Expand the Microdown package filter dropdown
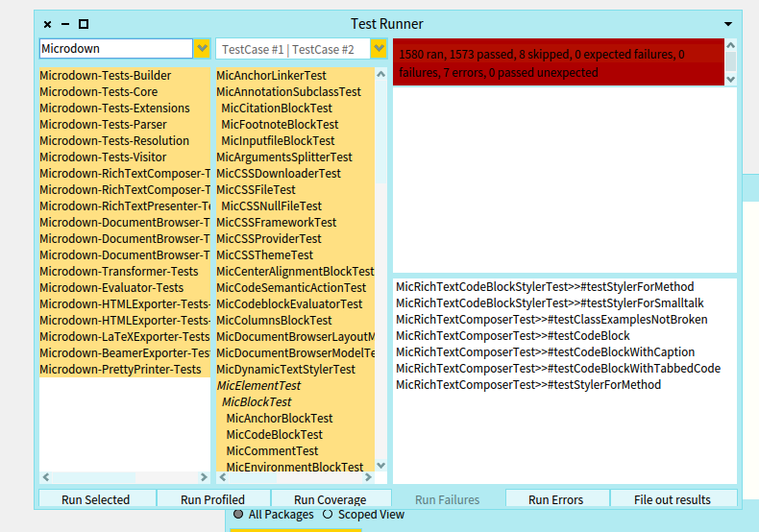Screen dimensions: 759x532 [x=202, y=48]
